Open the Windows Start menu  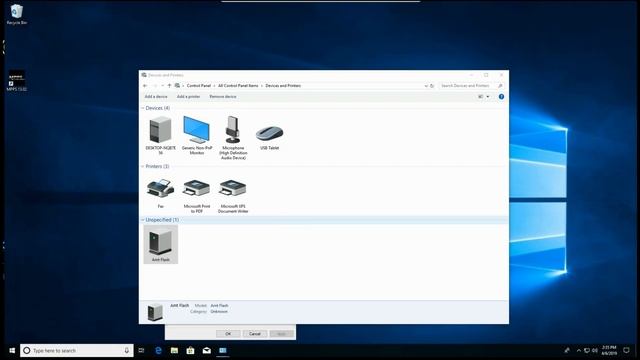(x=12, y=351)
